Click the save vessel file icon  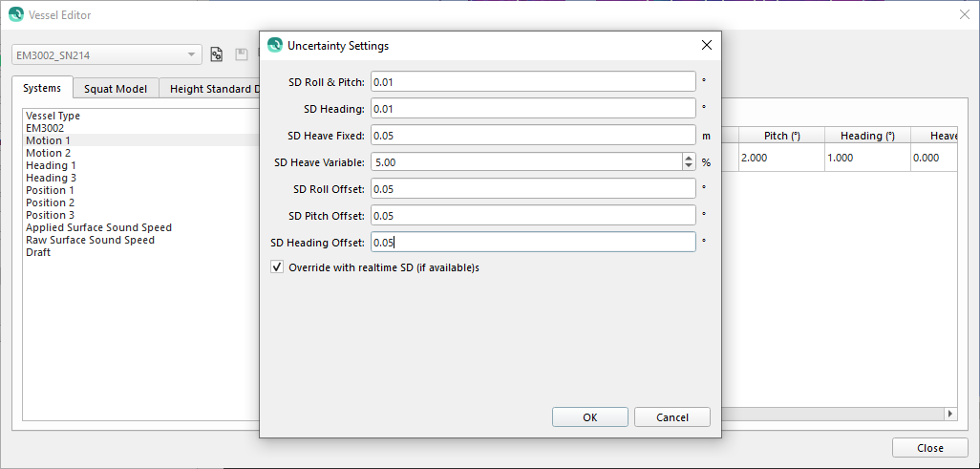tap(241, 54)
